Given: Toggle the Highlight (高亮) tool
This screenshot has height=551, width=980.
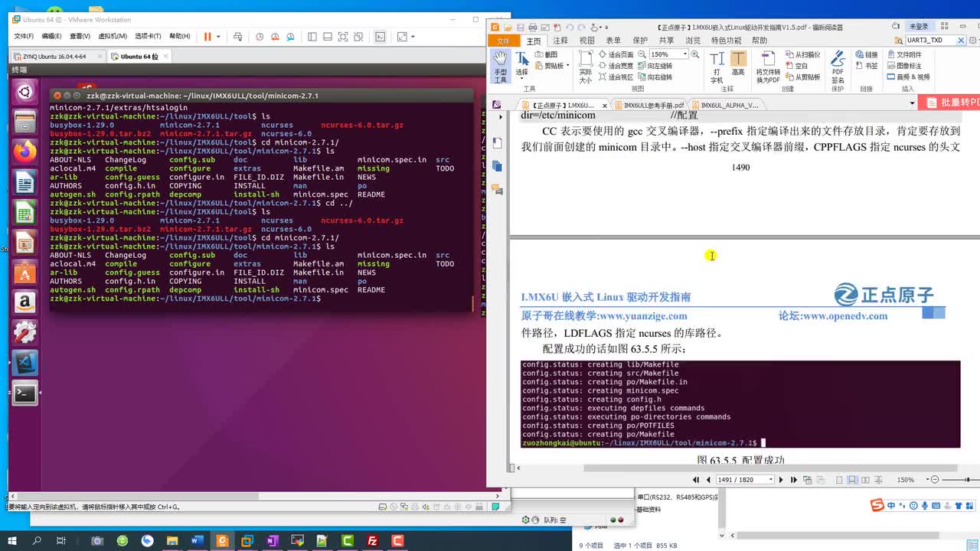Looking at the screenshot, I should pyautogui.click(x=738, y=64).
